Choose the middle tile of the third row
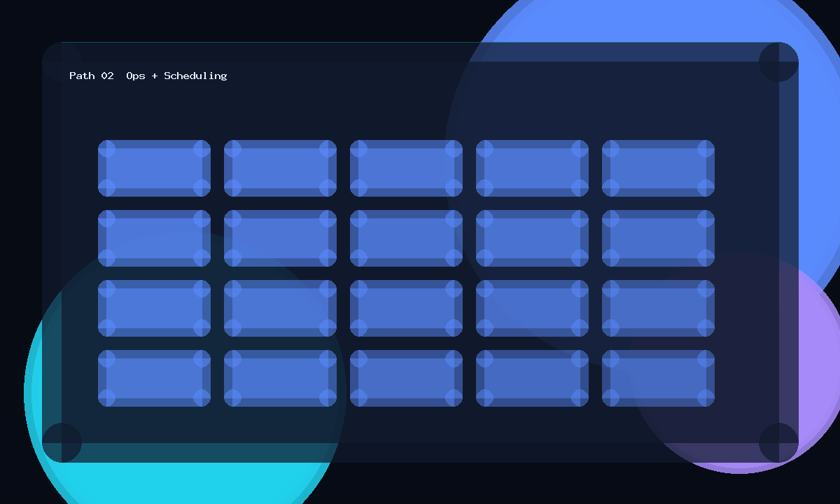The width and height of the screenshot is (840, 504). point(406,308)
